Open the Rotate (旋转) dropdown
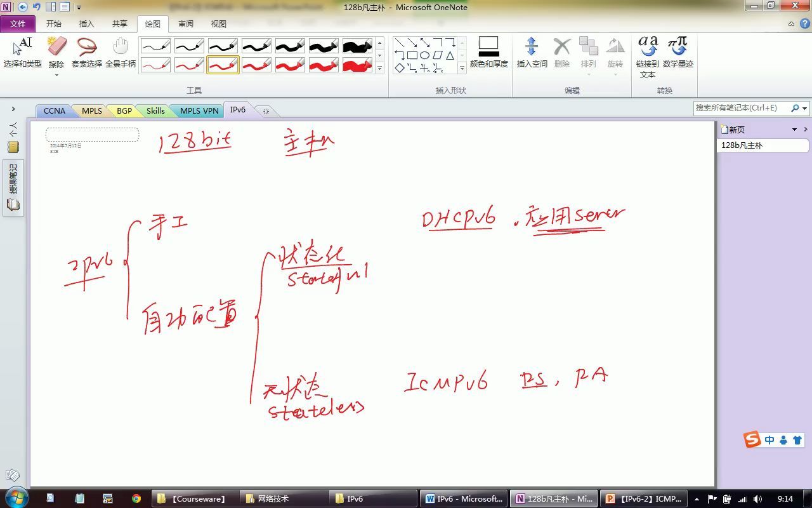Image resolution: width=812 pixels, height=508 pixels. [615, 56]
